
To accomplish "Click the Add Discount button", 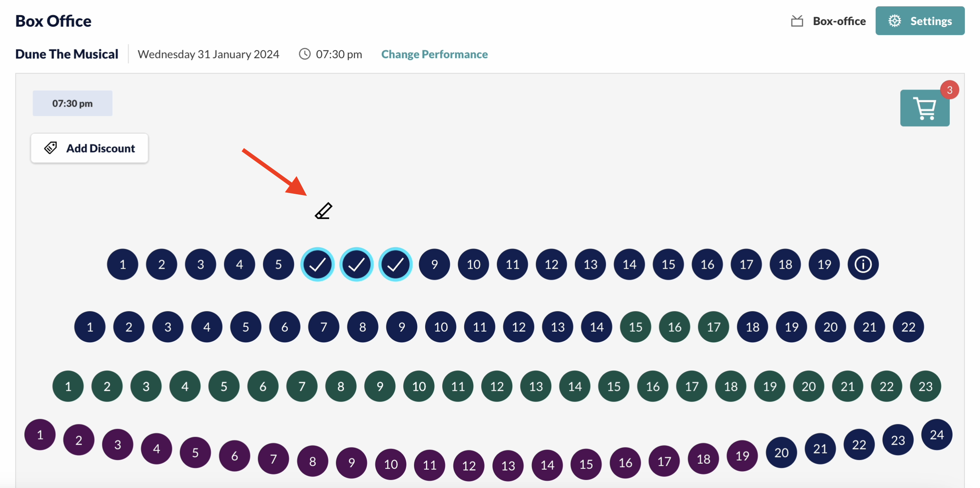I will point(90,148).
